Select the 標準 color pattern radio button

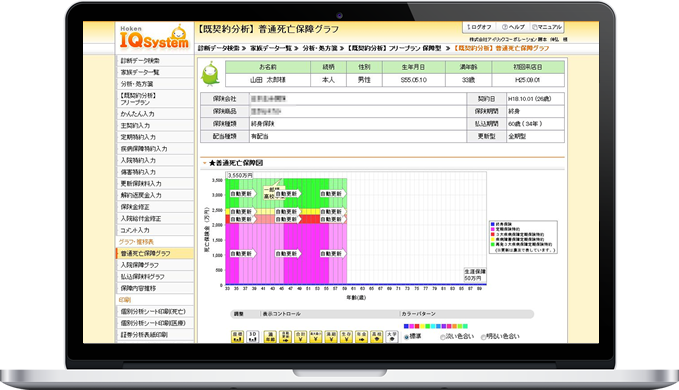[x=406, y=337]
